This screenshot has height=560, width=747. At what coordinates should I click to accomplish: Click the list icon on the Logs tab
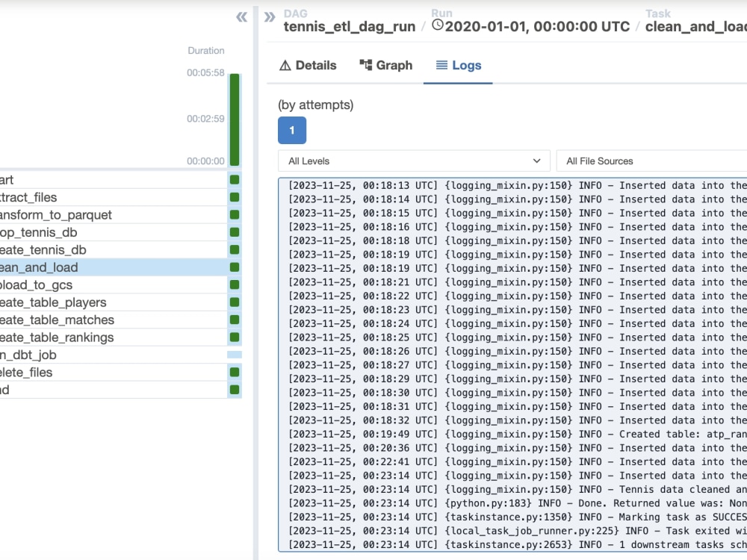pos(442,65)
